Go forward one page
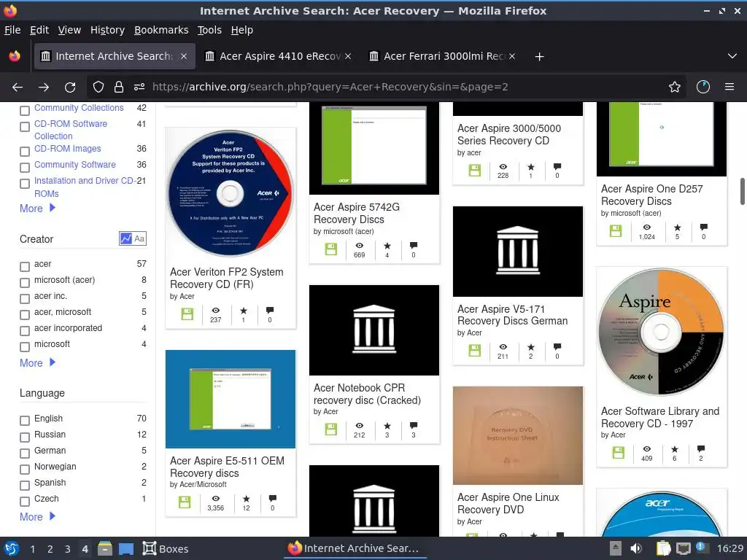 coord(44,87)
